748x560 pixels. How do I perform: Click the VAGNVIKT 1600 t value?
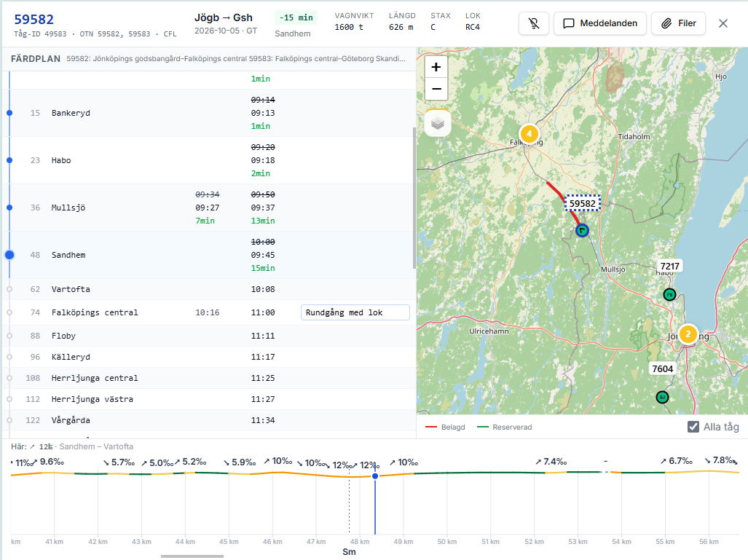point(349,27)
